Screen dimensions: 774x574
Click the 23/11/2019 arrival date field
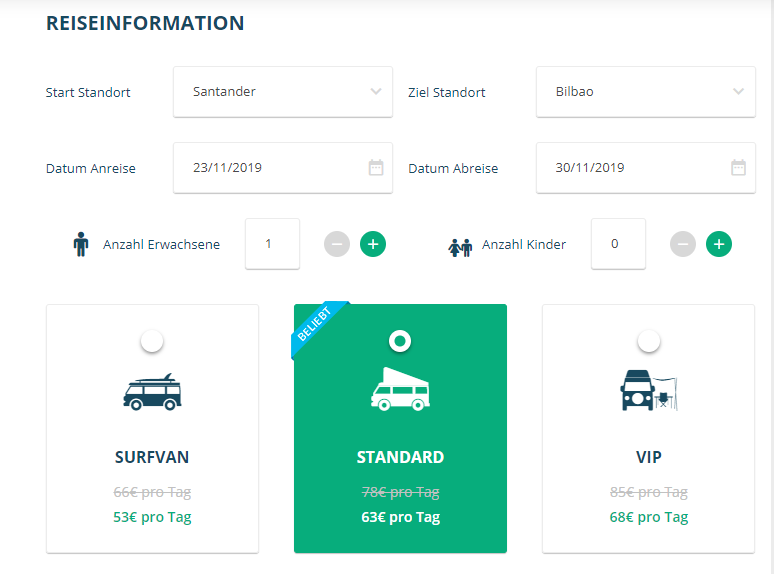coord(283,168)
